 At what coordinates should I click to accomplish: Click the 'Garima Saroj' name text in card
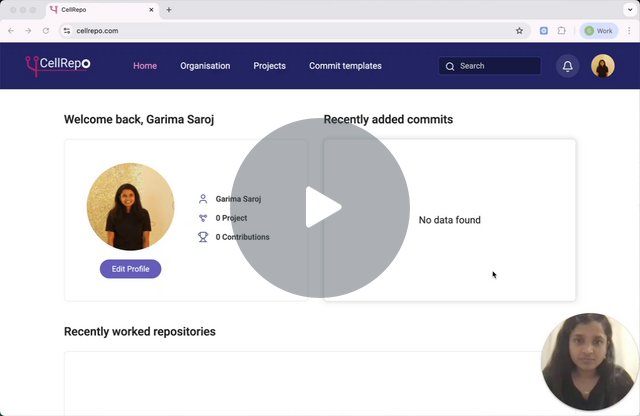tap(238, 199)
